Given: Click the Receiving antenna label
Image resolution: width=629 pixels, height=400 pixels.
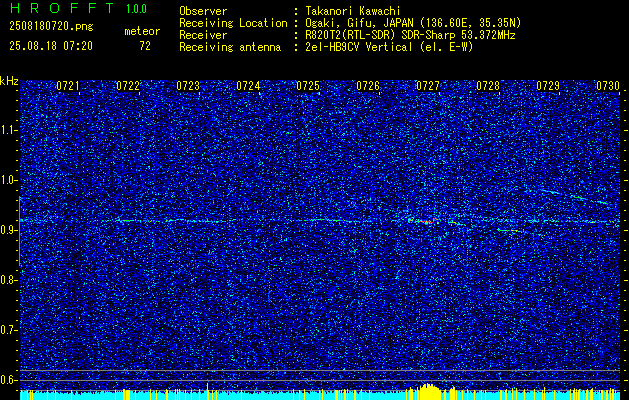Looking at the screenshot, I should 230,47.
